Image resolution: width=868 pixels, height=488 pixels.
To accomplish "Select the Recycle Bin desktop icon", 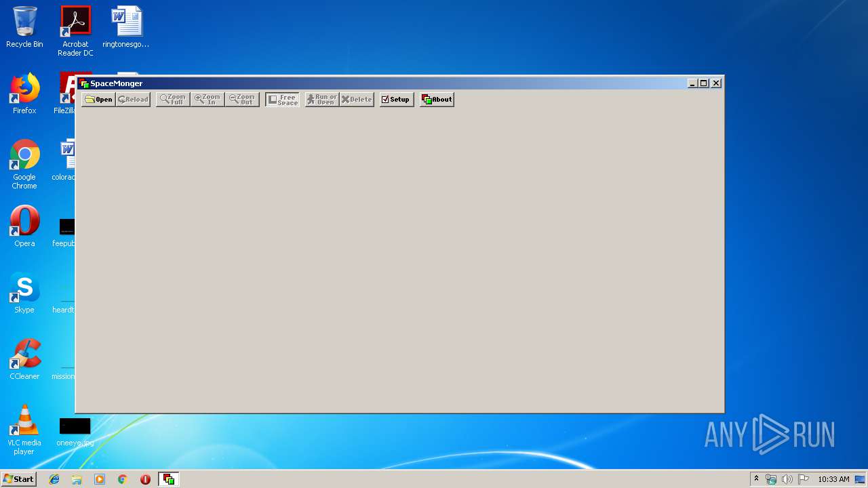I will (24, 27).
